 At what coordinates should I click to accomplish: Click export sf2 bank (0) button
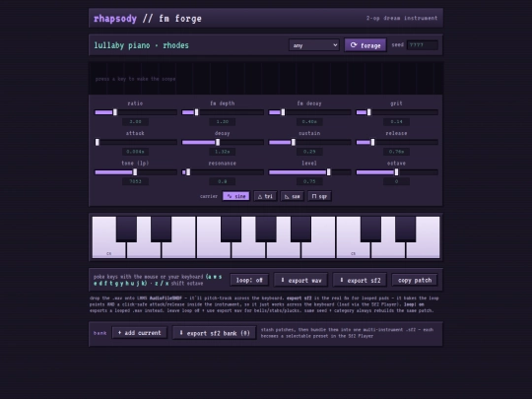pos(215,333)
